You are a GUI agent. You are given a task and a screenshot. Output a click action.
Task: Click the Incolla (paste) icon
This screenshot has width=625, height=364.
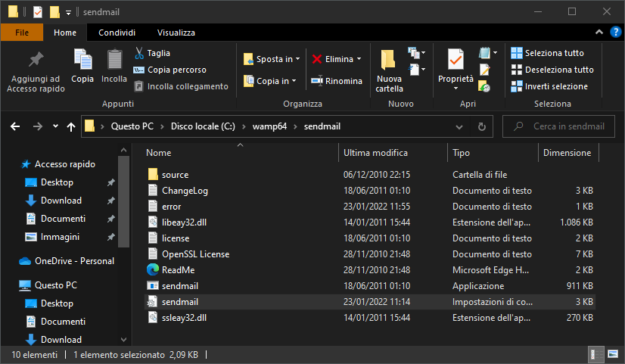coord(114,60)
